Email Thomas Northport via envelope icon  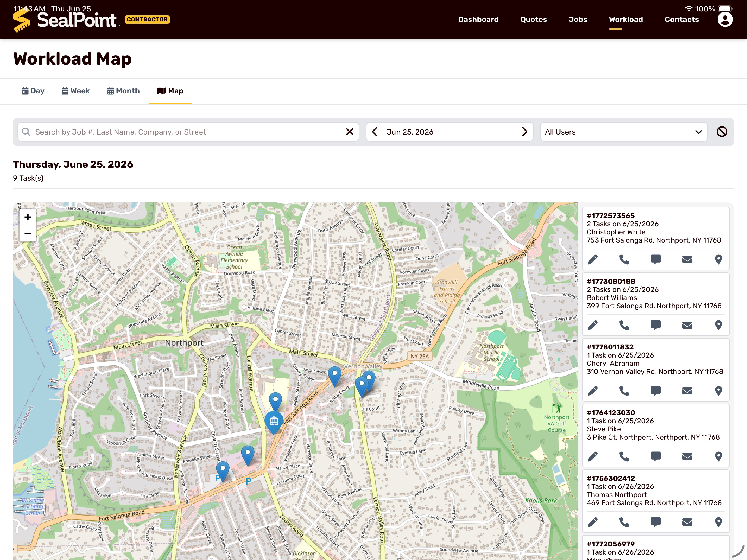tap(687, 522)
